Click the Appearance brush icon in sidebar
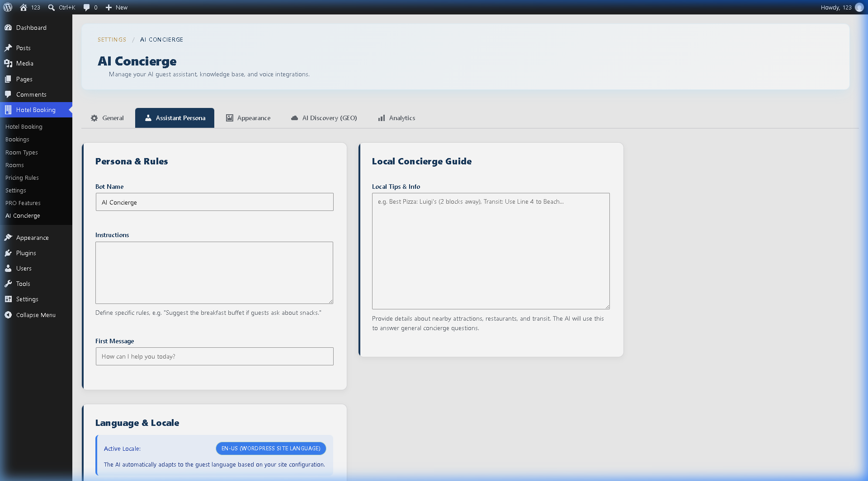 click(x=8, y=238)
